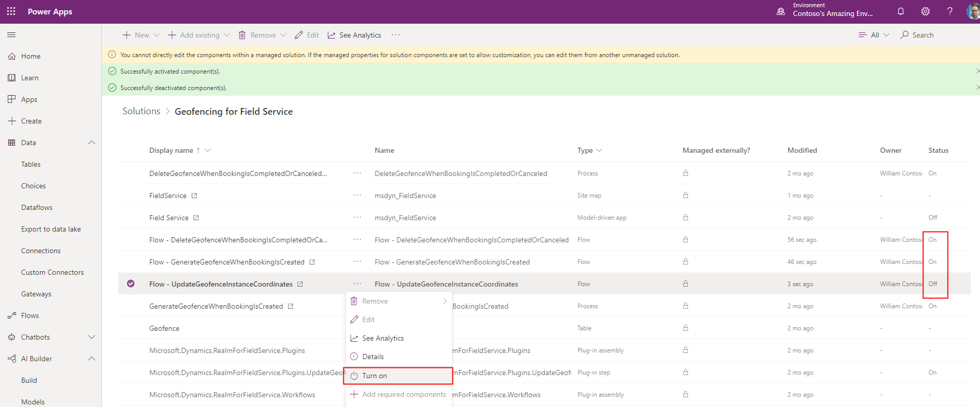
Task: Expand the Chatbots section
Action: pyautogui.click(x=92, y=337)
